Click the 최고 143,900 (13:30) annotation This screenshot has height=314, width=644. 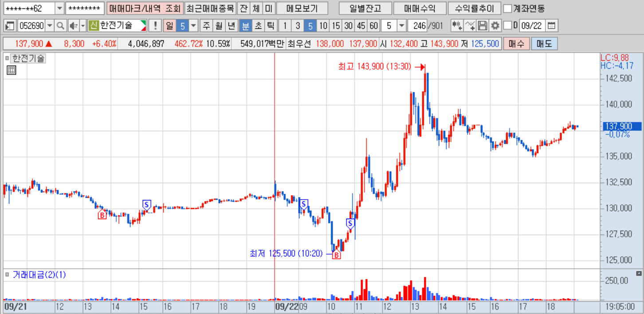[374, 67]
